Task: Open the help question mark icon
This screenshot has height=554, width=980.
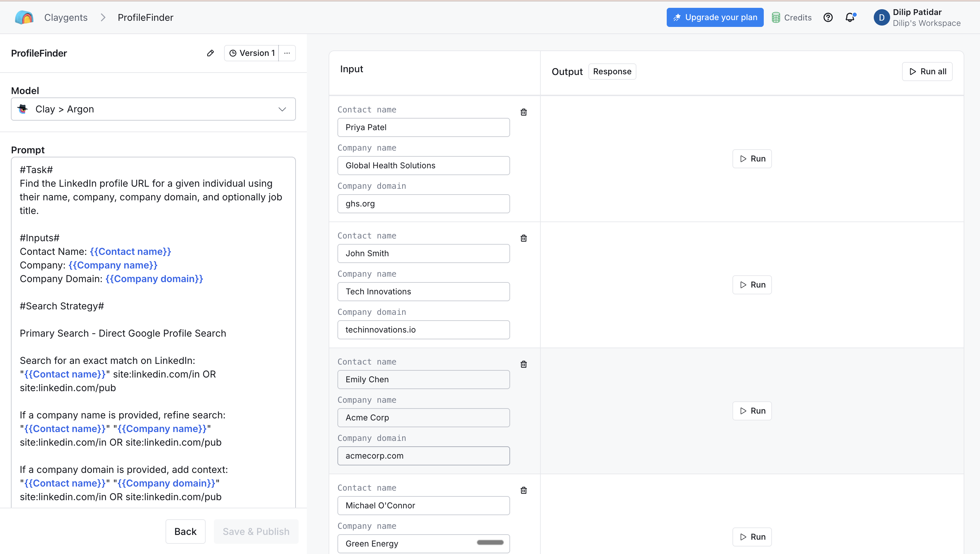Action: [x=828, y=17]
